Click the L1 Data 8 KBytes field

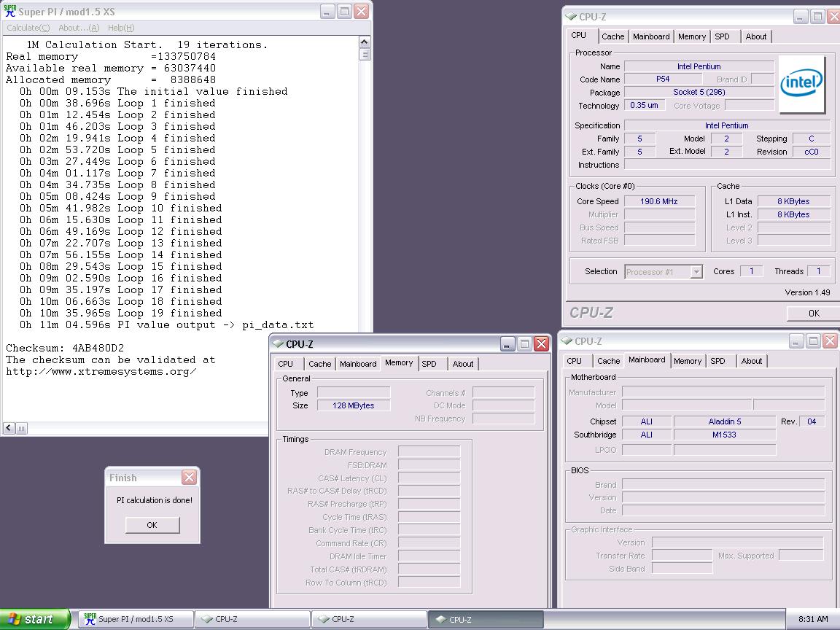pos(793,201)
